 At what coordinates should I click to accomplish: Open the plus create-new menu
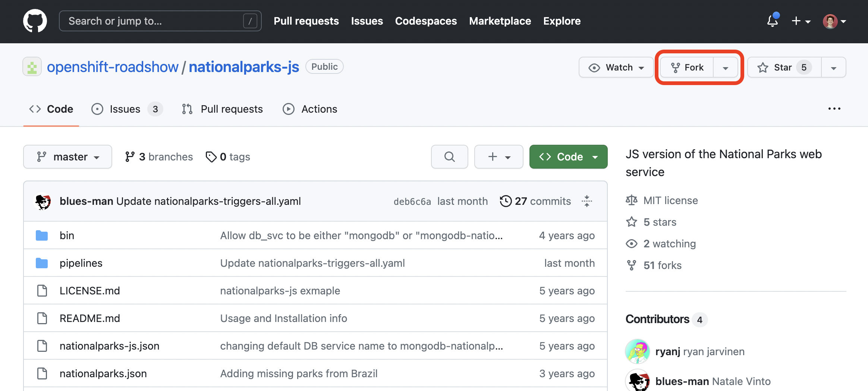801,21
